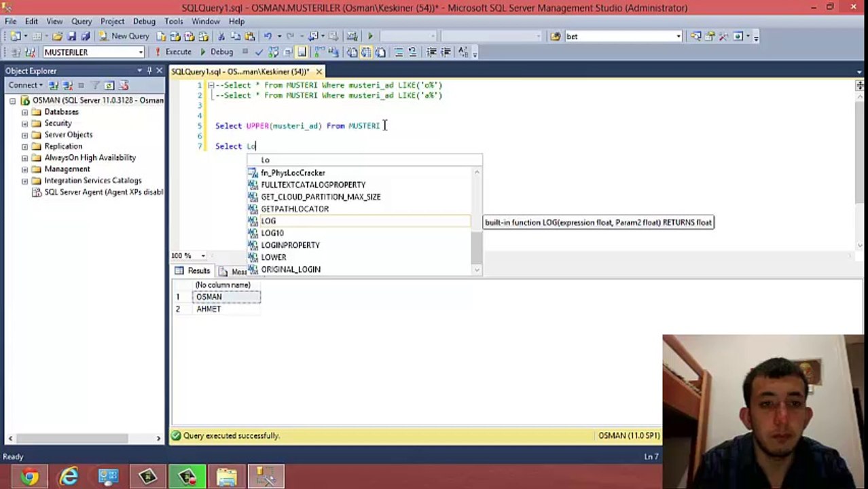Click the parse checkmark icon in toolbar
Viewport: 868px width, 489px height.
[x=259, y=52]
